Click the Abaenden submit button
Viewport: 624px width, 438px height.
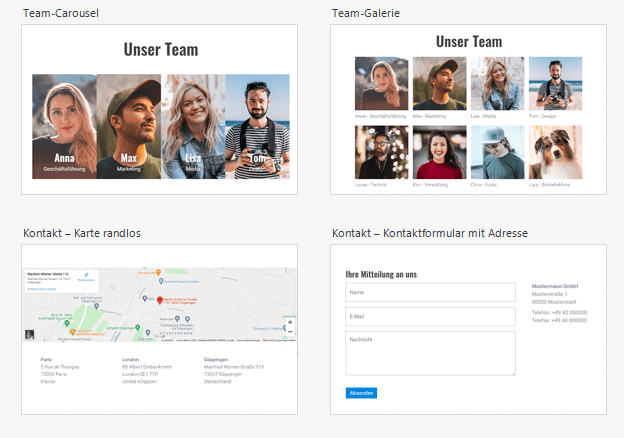pyautogui.click(x=361, y=393)
